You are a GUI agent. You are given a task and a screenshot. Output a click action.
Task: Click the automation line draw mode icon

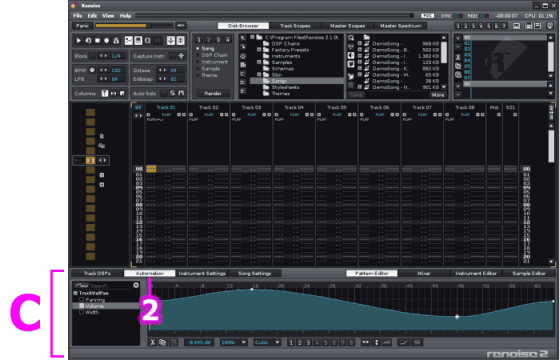tap(403, 342)
